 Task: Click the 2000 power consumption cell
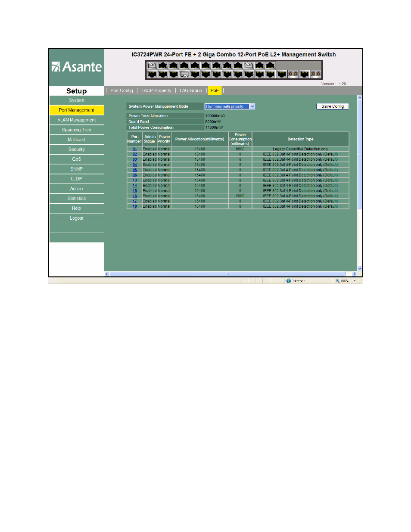click(x=240, y=196)
